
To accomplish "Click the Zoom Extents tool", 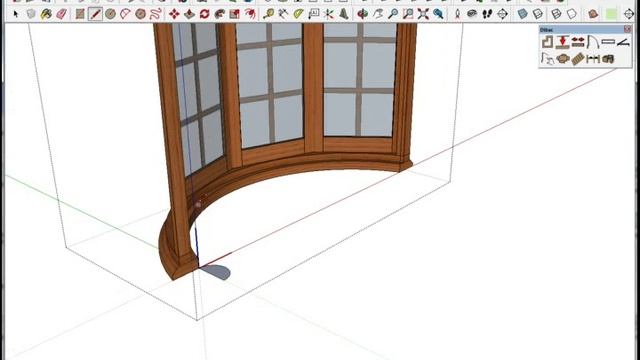I will coord(423,14).
